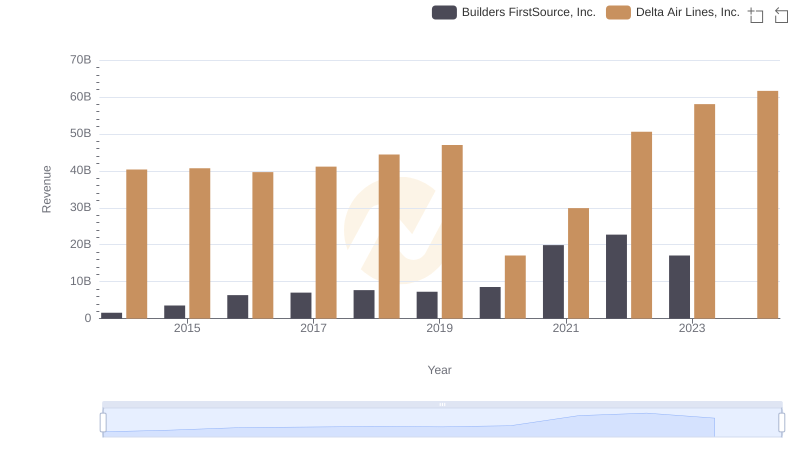Click the right handle of the data zoom slider
The width and height of the screenshot is (800, 461).
[782, 423]
